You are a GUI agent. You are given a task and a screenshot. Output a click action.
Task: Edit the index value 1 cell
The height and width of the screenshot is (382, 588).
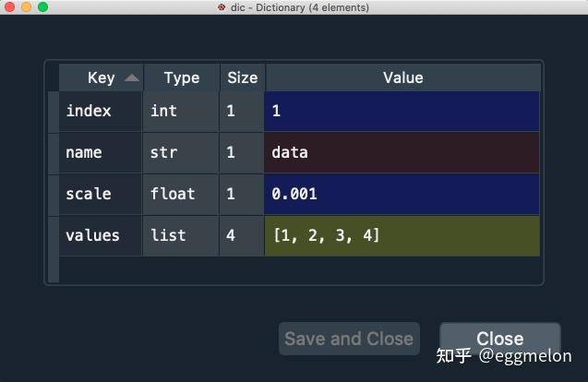(402, 111)
